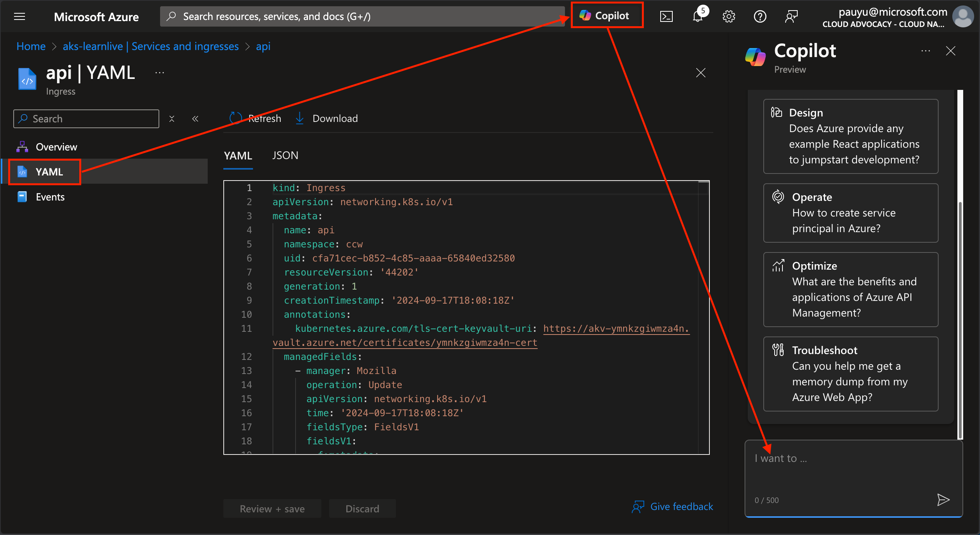980x535 pixels.
Task: Click the Optimize card chart icon
Action: [778, 265]
